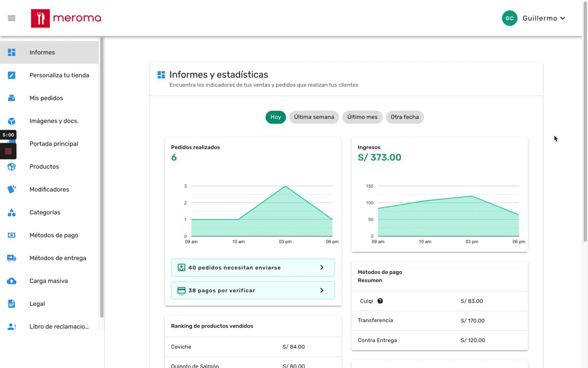Go to the Legal menu item
This screenshot has width=588, height=368.
pos(37,304)
